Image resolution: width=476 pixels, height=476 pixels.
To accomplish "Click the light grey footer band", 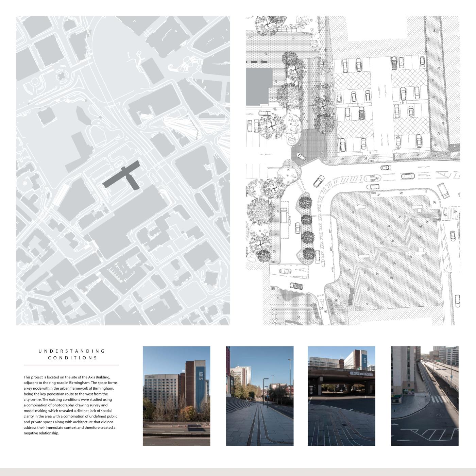I will click(238, 472).
